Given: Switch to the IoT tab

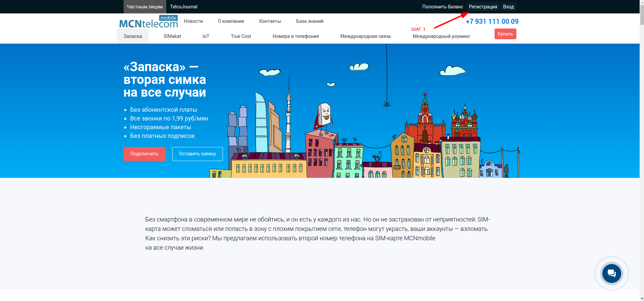Looking at the screenshot, I should tap(206, 36).
